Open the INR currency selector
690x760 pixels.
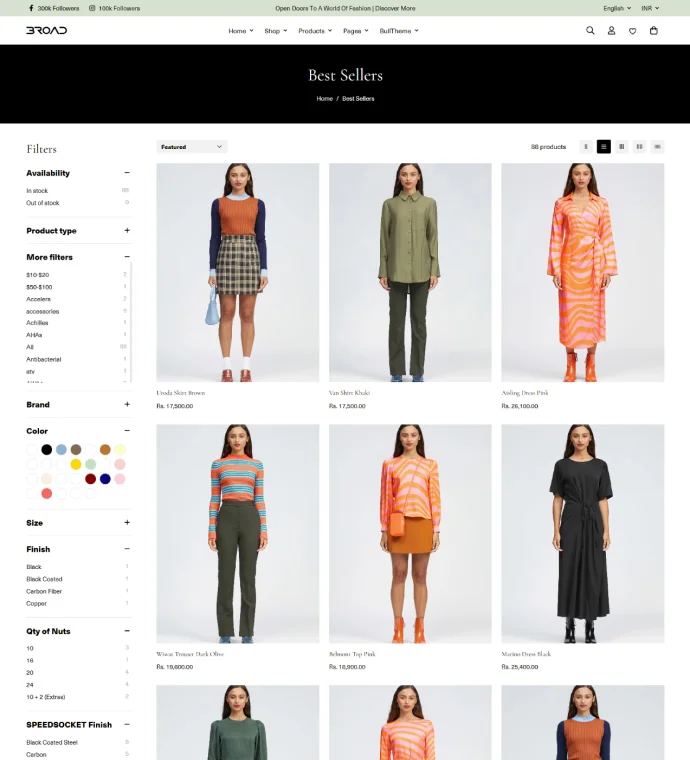click(x=650, y=8)
